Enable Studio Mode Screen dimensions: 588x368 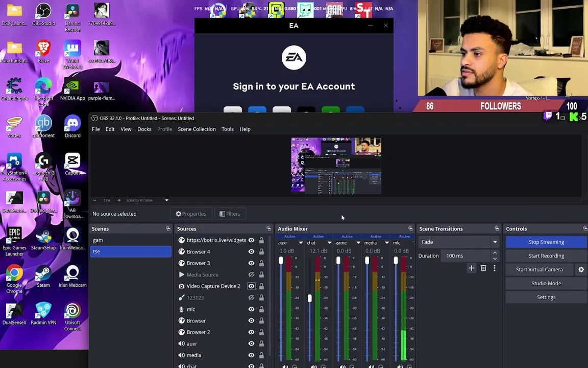546,284
